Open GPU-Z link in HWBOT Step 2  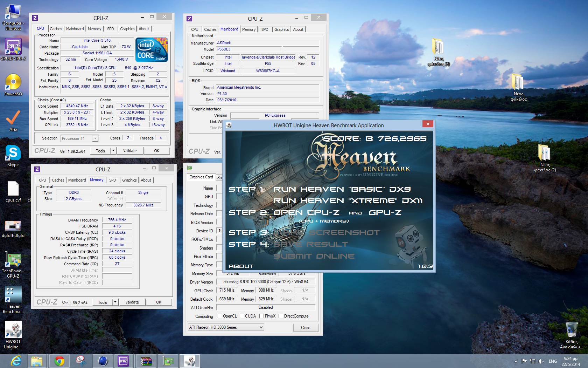[385, 213]
